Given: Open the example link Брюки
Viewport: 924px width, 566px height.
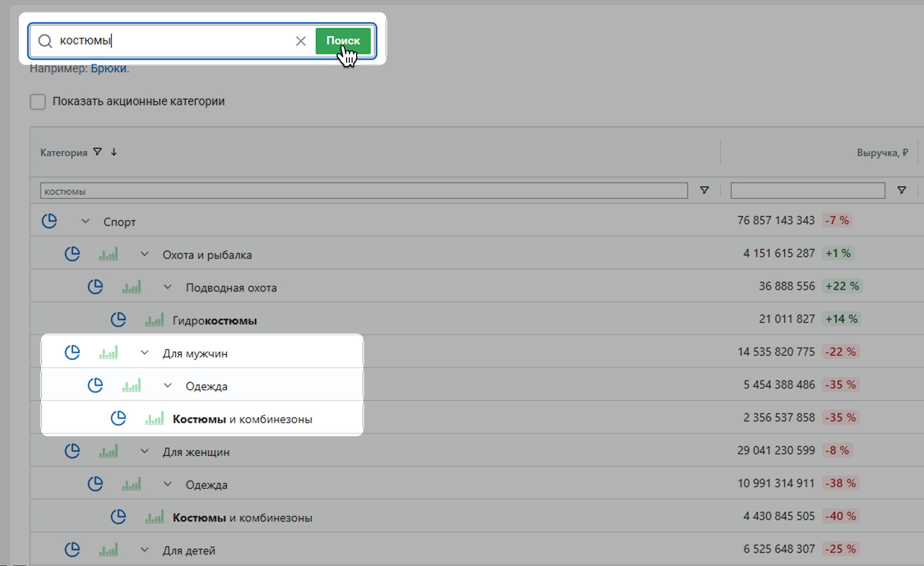Looking at the screenshot, I should click(109, 68).
